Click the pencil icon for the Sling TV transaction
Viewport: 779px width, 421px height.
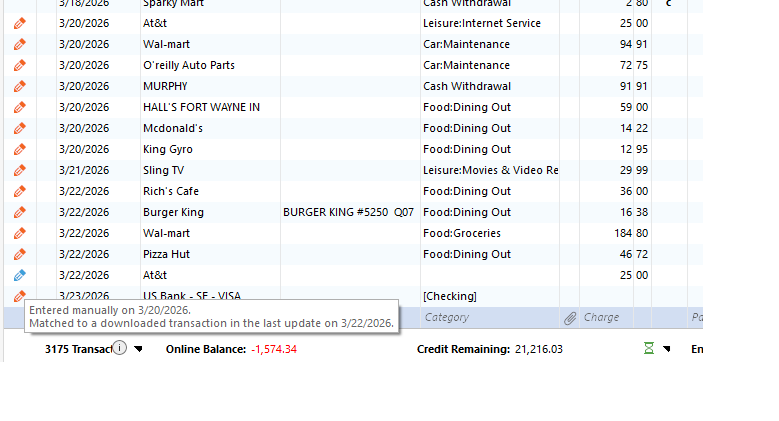coord(19,170)
